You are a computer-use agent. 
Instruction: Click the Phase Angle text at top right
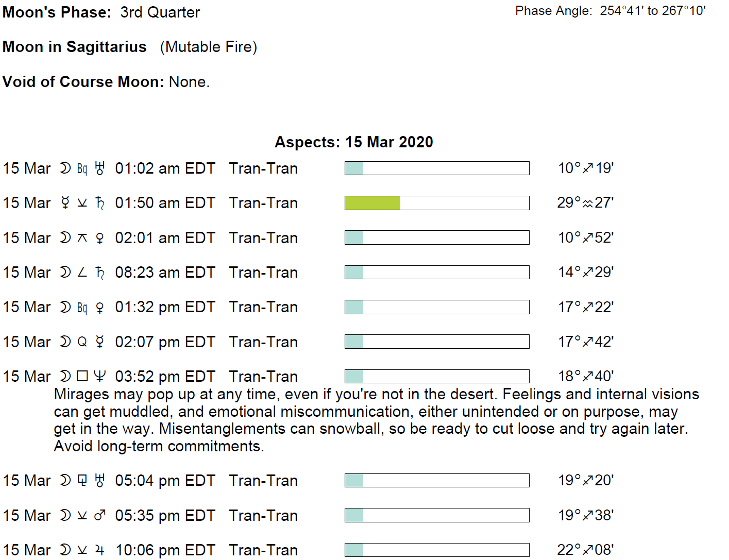tap(611, 11)
